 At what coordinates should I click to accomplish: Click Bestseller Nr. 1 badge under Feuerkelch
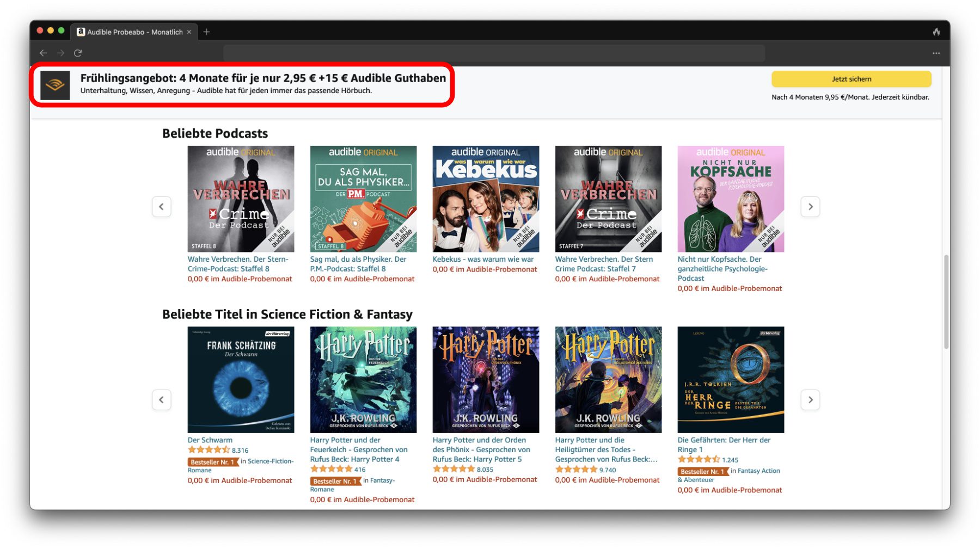[x=335, y=481]
